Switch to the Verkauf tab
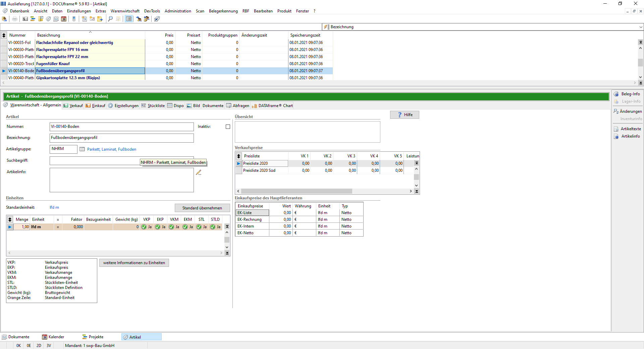 pyautogui.click(x=73, y=106)
